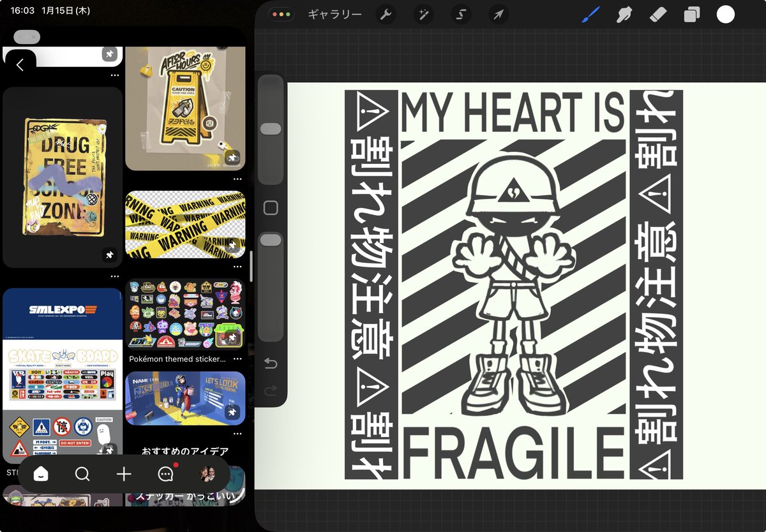
Task: Tap pin icon on Drug Free Zone image
Action: (x=110, y=255)
